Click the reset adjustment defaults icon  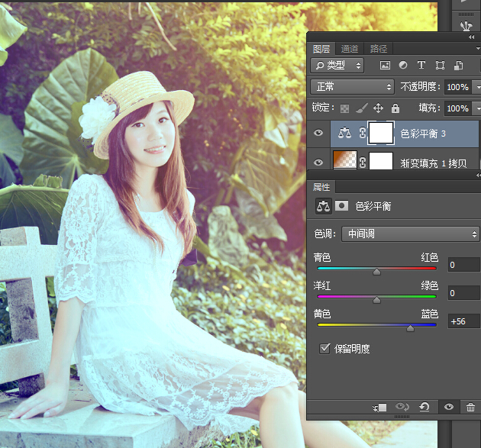coord(425,408)
